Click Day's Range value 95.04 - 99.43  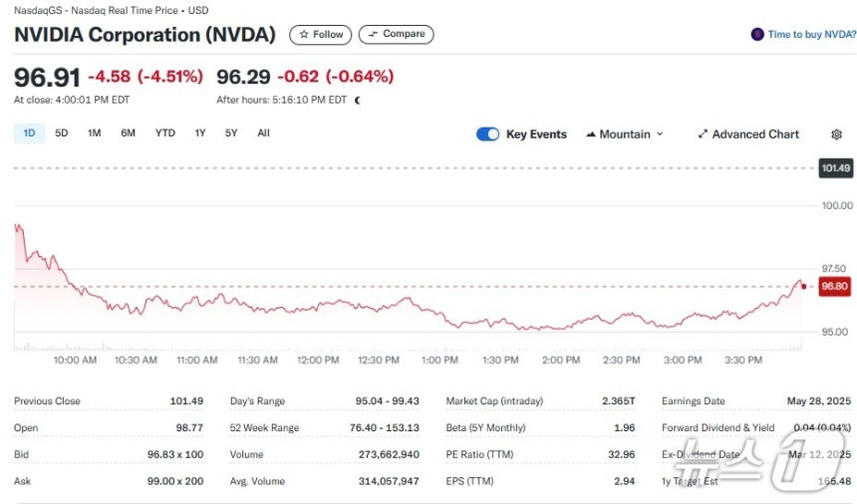point(387,400)
